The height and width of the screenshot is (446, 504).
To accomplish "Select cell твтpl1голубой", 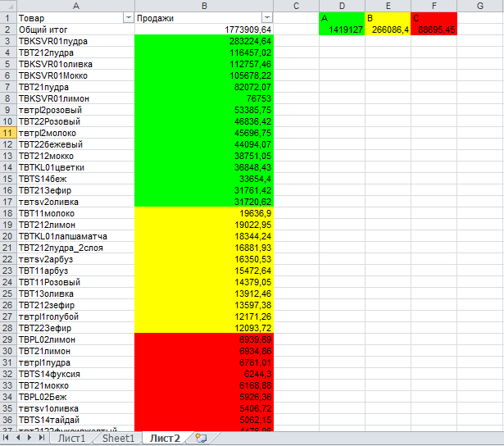I will tap(75, 316).
